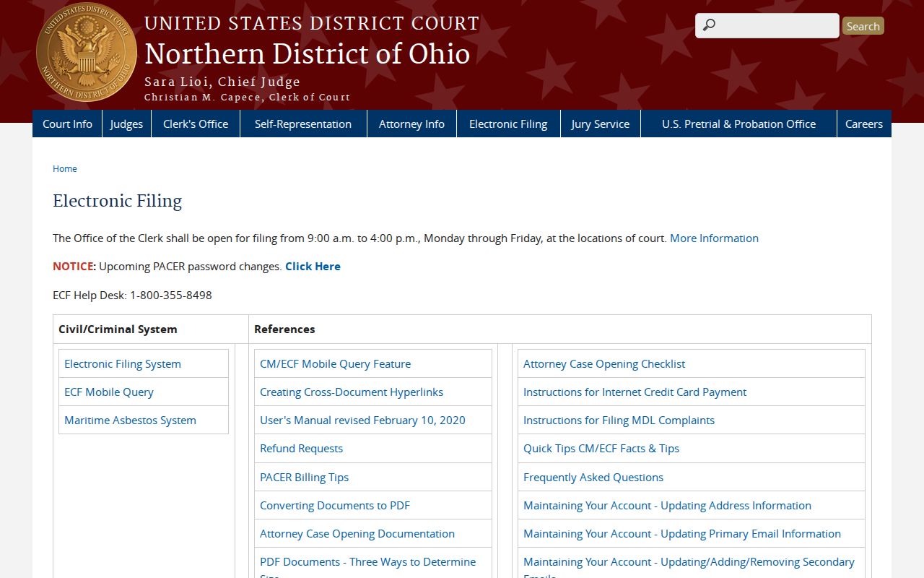Open User's Manual revised February 10, 2020
Image resolution: width=924 pixels, height=578 pixels.
362,420
